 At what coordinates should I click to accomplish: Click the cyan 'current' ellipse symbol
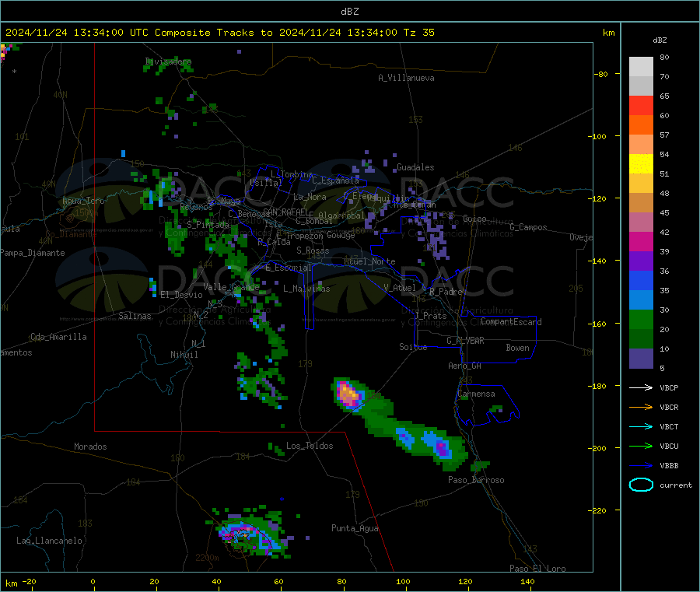(x=641, y=485)
